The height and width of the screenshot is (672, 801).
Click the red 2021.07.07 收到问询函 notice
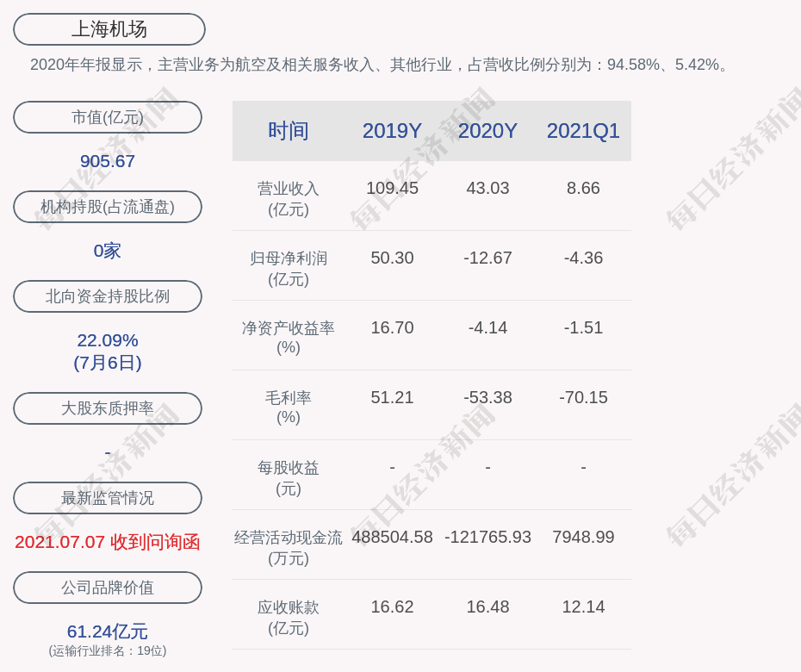(108, 542)
